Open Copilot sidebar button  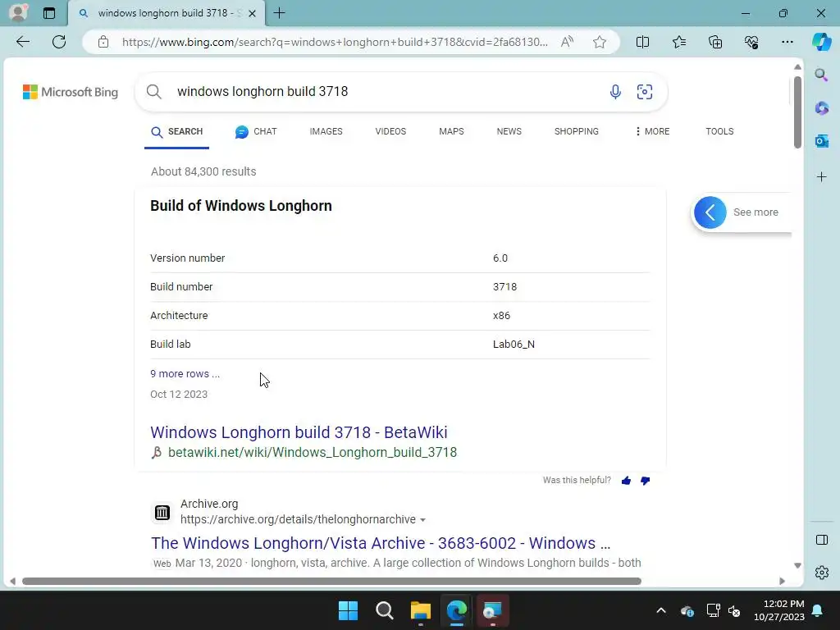[x=821, y=42]
